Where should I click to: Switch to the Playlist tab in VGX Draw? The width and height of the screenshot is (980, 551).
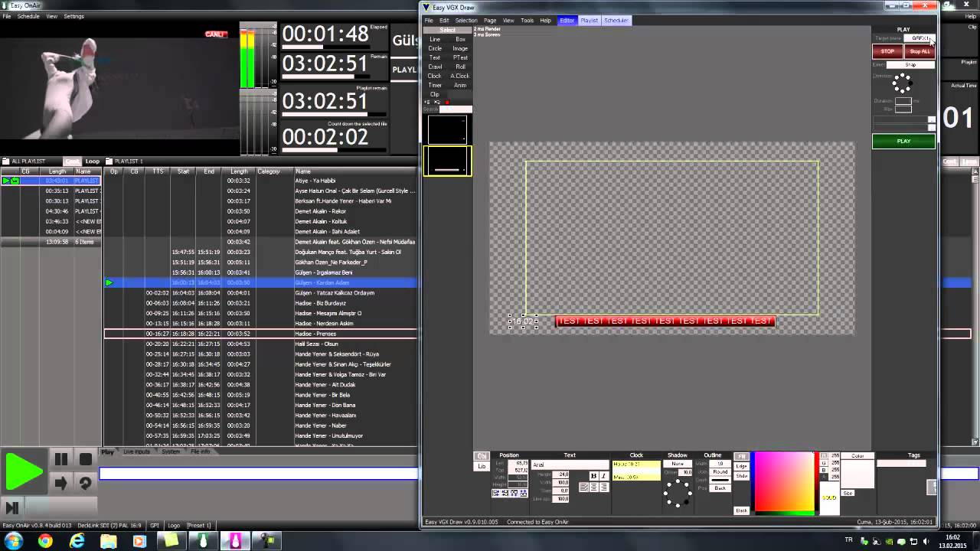pyautogui.click(x=589, y=21)
